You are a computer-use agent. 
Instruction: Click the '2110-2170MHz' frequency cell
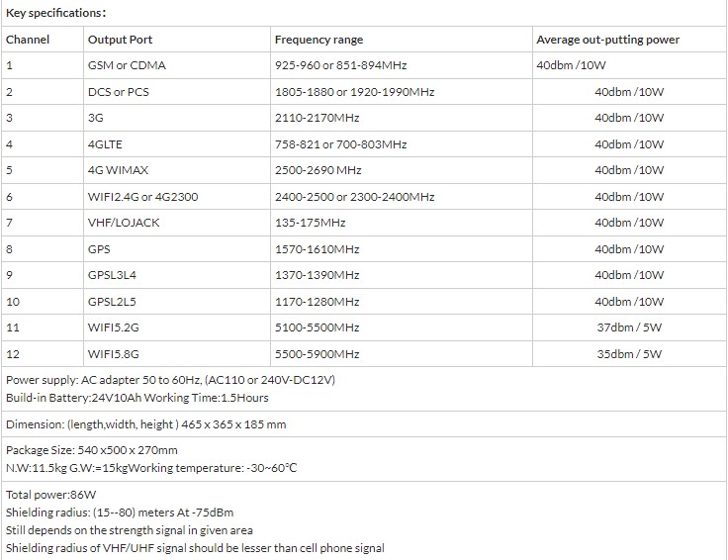point(317,118)
